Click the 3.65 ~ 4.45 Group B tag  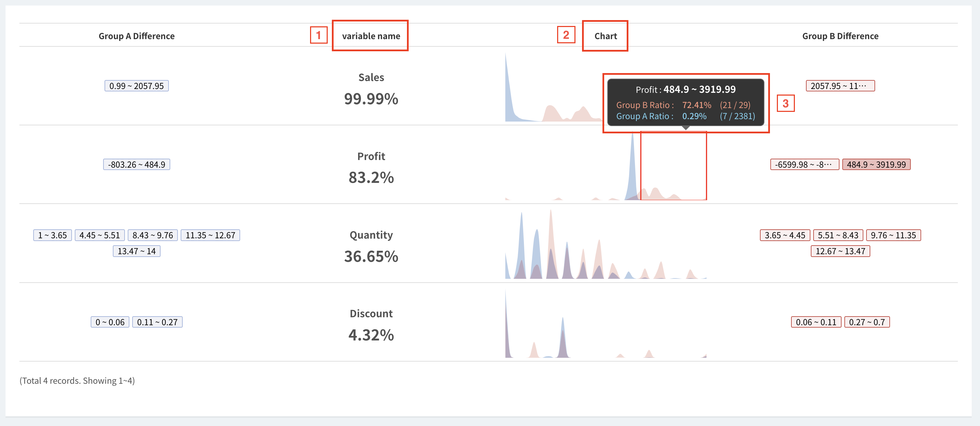[x=784, y=235]
